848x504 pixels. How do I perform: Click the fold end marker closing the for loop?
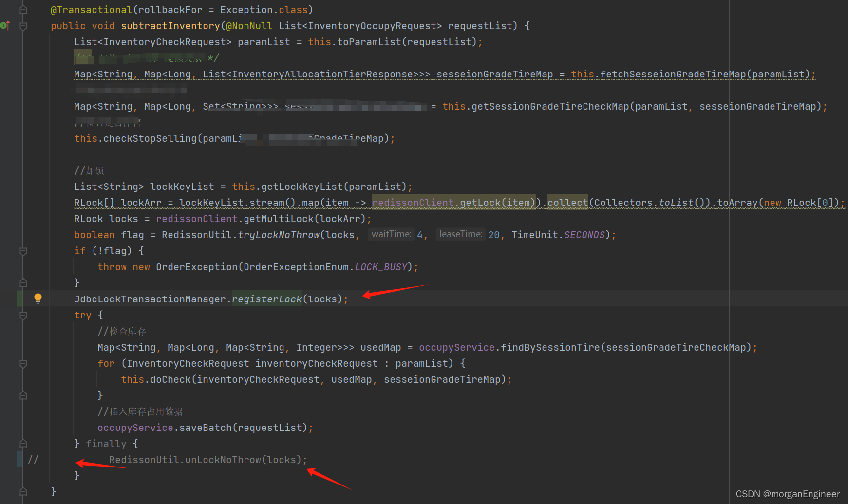click(x=23, y=395)
